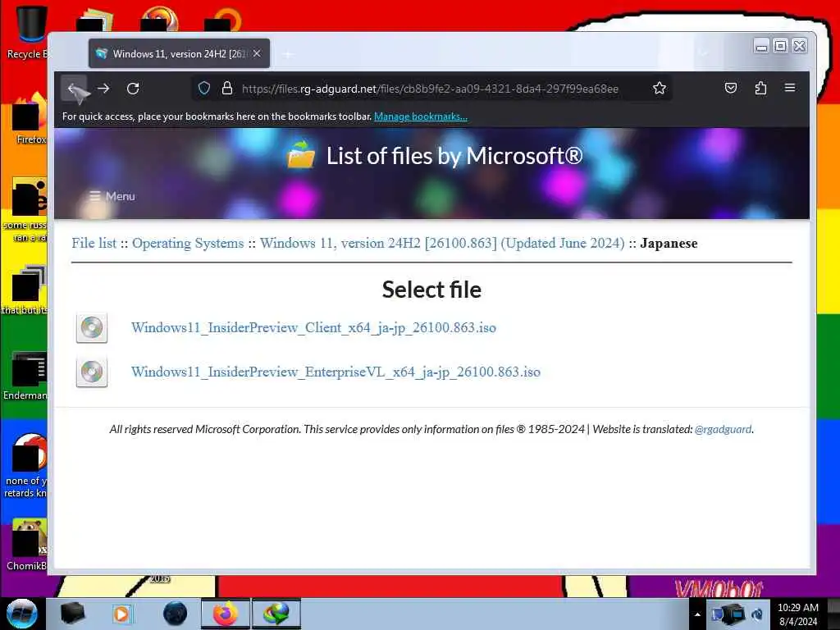Switch to Firefox in the taskbar
Viewport: 840px width, 630px height.
pyautogui.click(x=226, y=614)
